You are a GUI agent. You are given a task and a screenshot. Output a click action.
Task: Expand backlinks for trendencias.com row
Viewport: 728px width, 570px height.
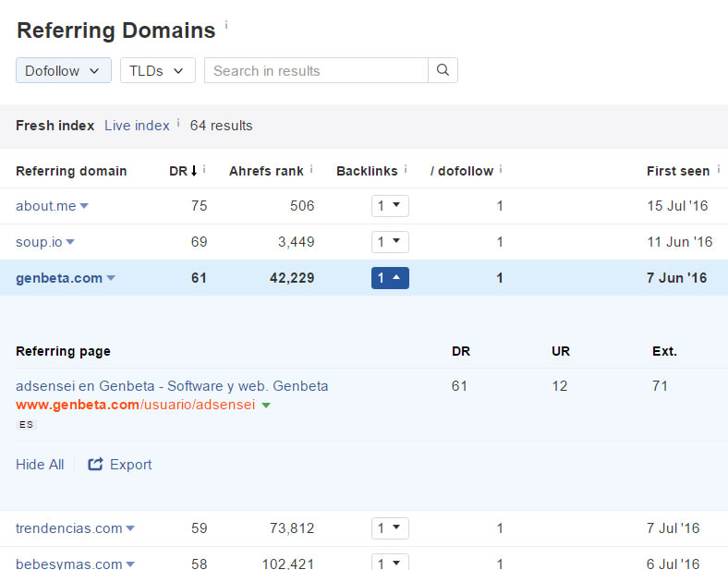click(390, 528)
